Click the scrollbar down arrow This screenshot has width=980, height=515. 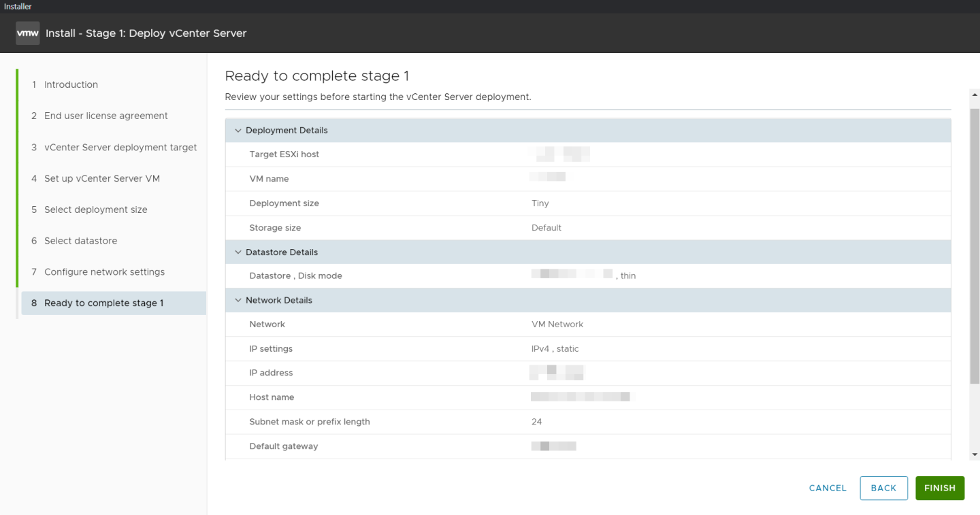(x=975, y=454)
